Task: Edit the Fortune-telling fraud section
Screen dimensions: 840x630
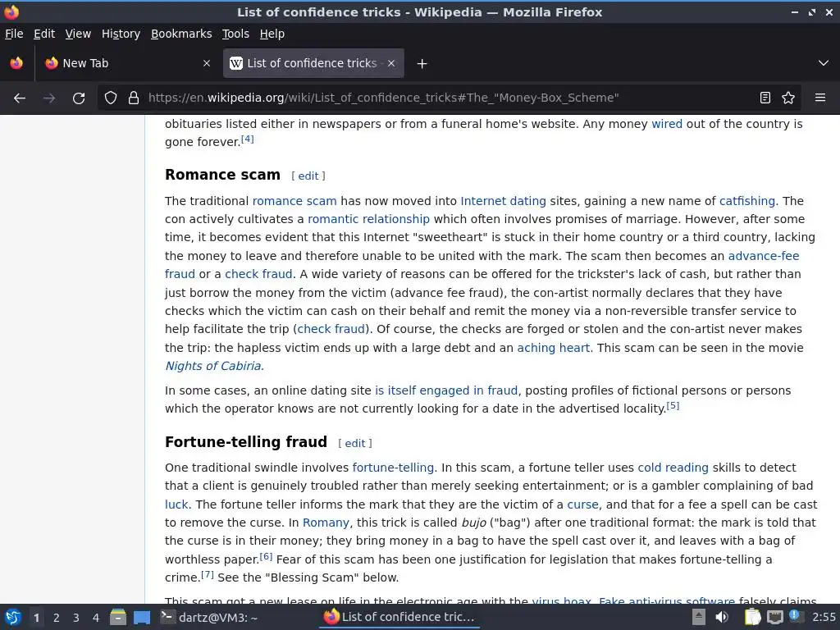Action: [x=354, y=444]
